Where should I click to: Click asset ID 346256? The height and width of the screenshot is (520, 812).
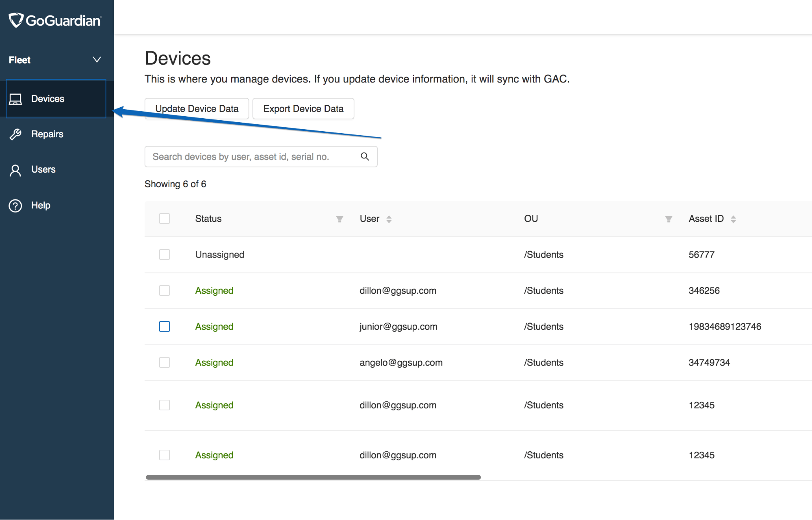point(704,290)
